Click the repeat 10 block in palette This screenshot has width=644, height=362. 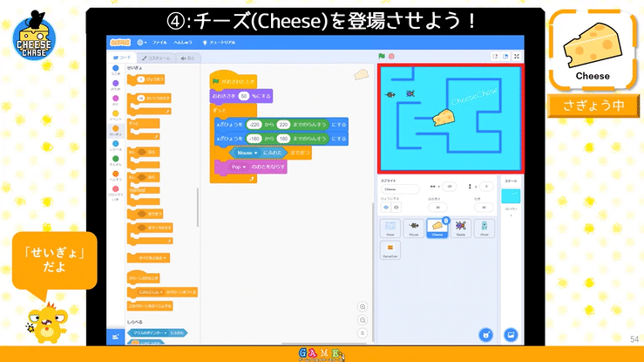click(149, 105)
